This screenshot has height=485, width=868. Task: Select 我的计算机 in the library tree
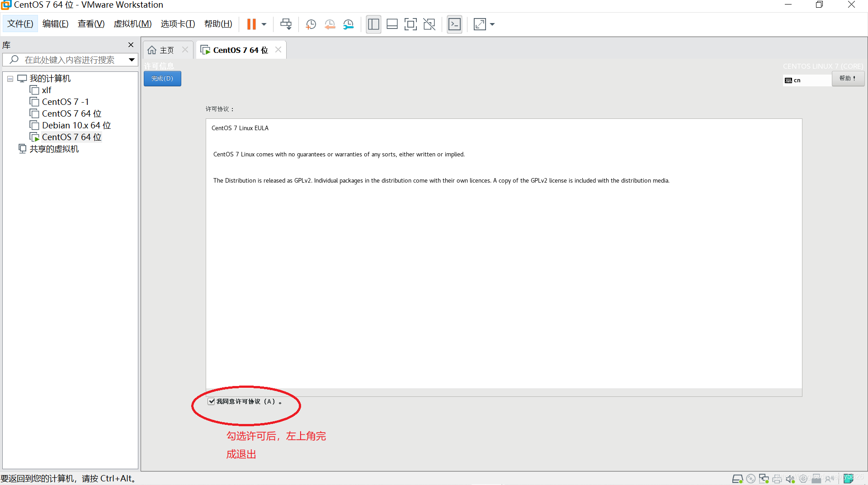coord(50,79)
